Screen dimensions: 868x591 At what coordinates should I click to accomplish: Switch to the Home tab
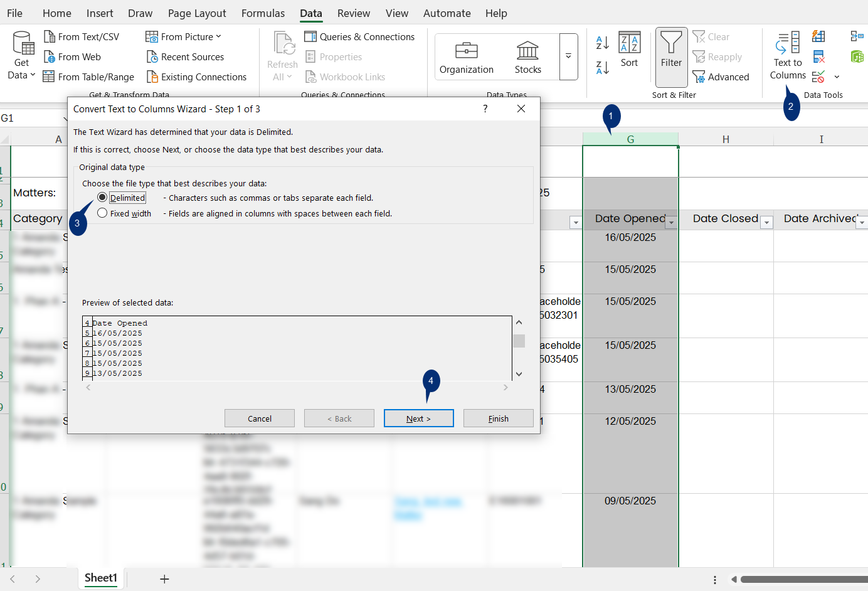coord(57,13)
